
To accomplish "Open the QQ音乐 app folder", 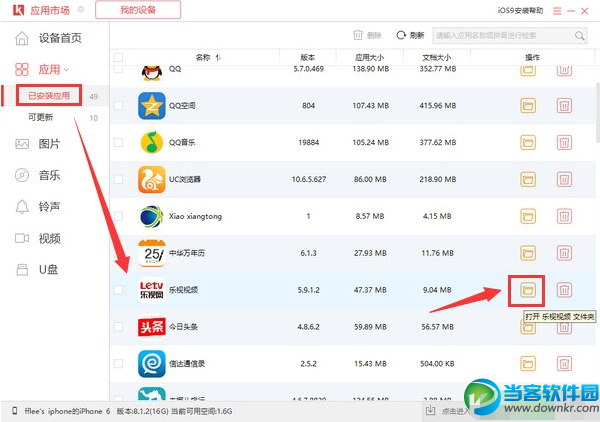I will pyautogui.click(x=528, y=142).
